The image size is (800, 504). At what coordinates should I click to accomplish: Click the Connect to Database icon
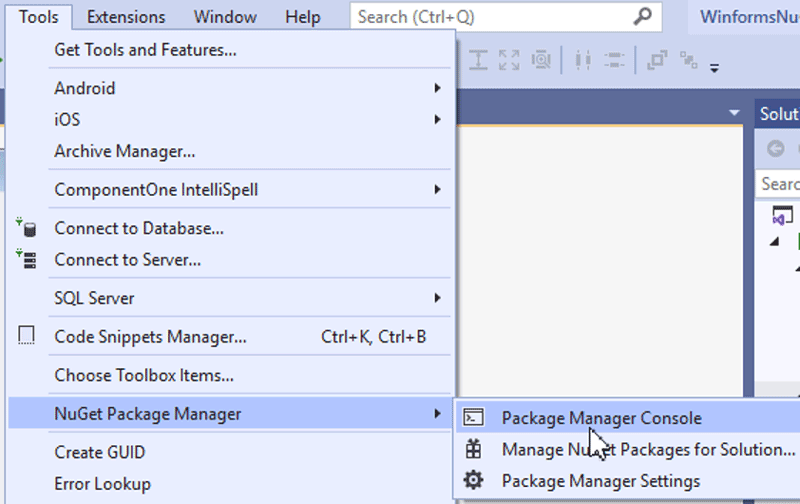[27, 228]
